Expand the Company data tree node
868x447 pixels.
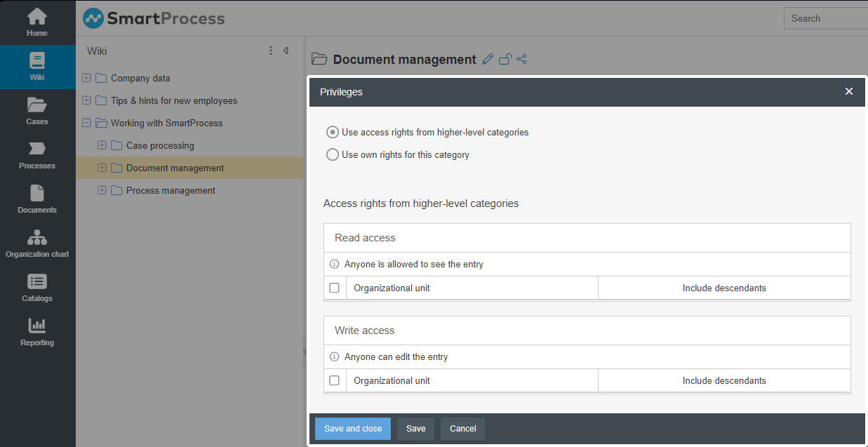86,79
